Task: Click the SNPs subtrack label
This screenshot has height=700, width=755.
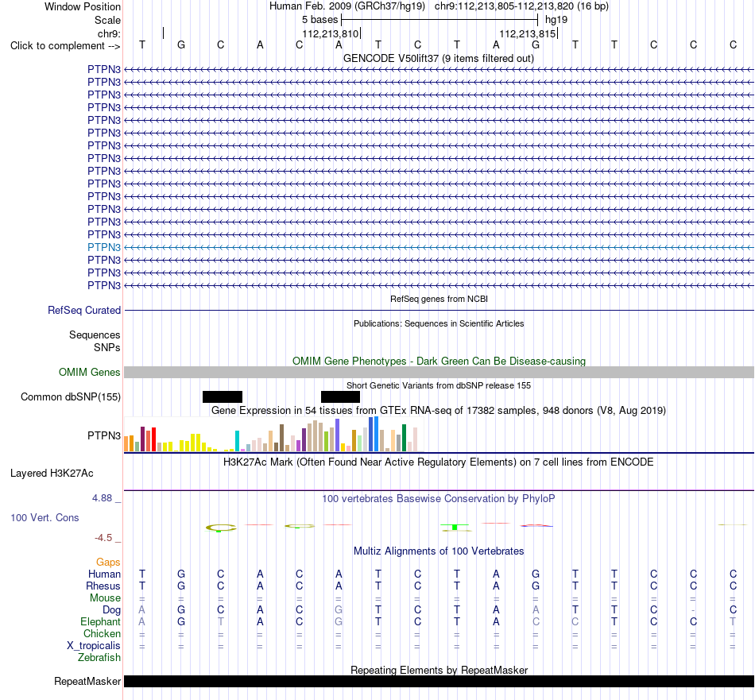Action: 107,347
